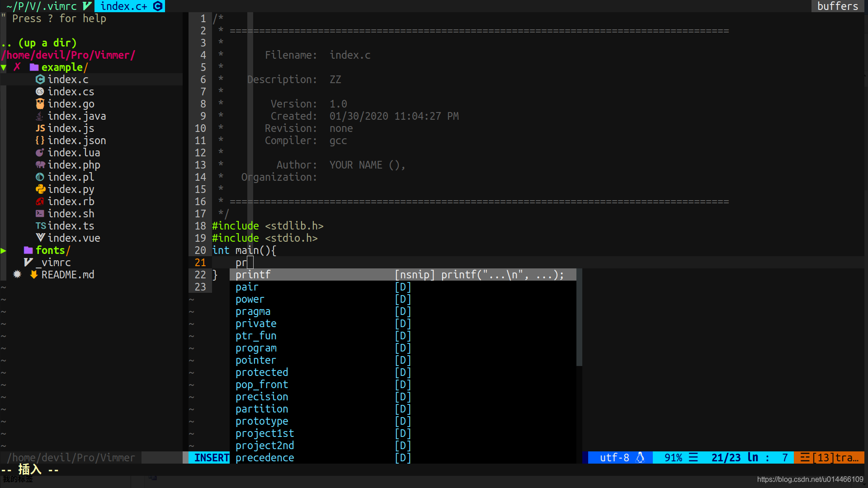Viewport: 868px width, 488px height.
Task: Click the JS icon beside index.js
Action: coord(40,128)
